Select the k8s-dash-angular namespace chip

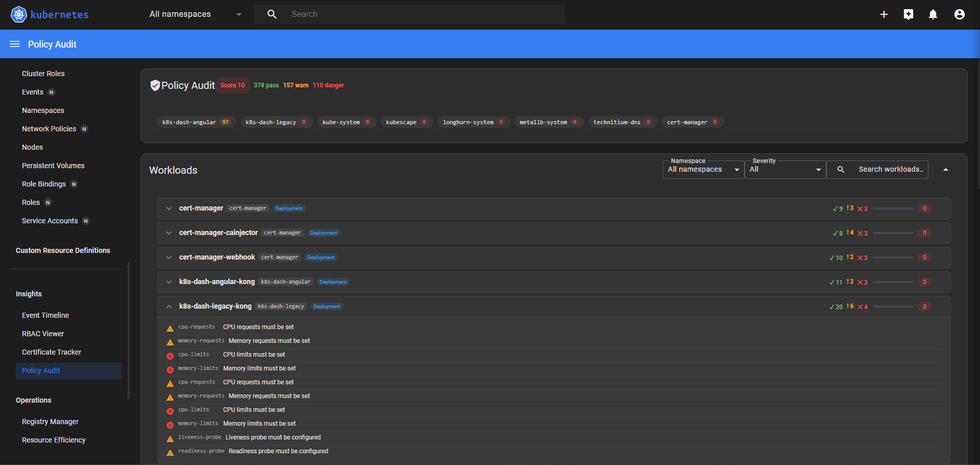pyautogui.click(x=197, y=122)
